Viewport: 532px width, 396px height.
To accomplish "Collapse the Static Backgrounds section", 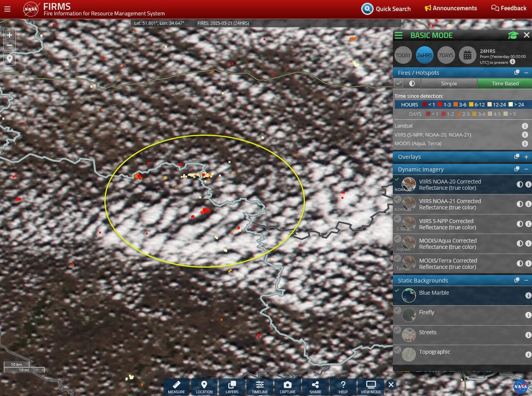I will 526,280.
